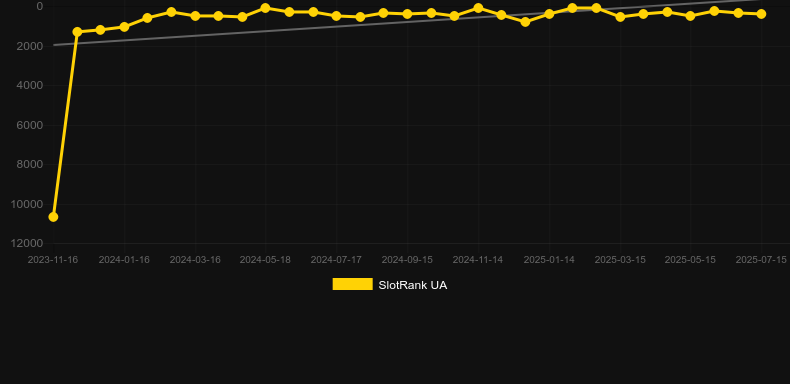Click the data point above 2024-05-18
The image size is (790, 384).
(266, 8)
